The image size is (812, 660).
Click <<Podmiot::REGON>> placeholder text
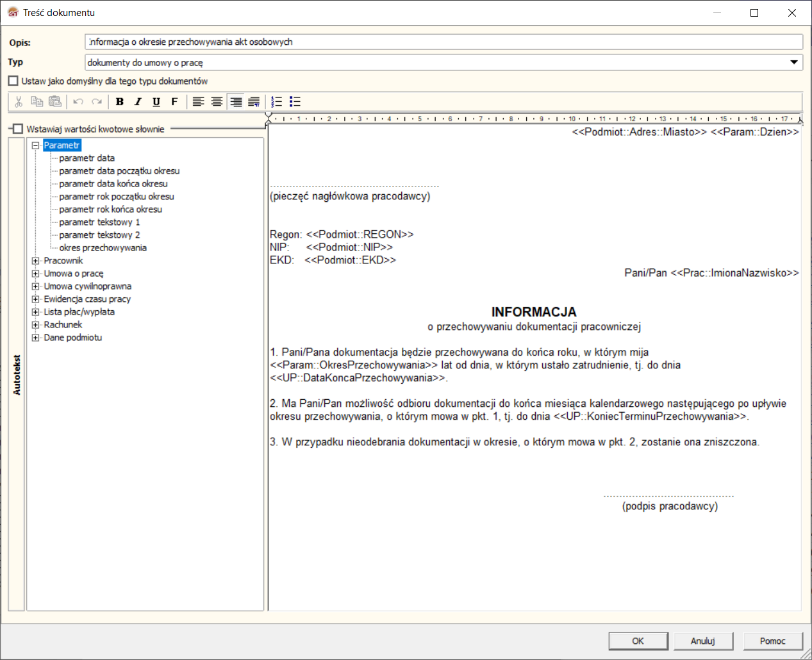tap(360, 235)
